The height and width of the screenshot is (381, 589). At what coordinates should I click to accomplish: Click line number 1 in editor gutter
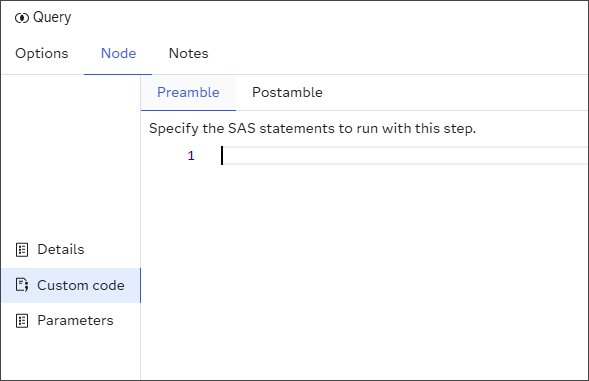click(x=191, y=156)
